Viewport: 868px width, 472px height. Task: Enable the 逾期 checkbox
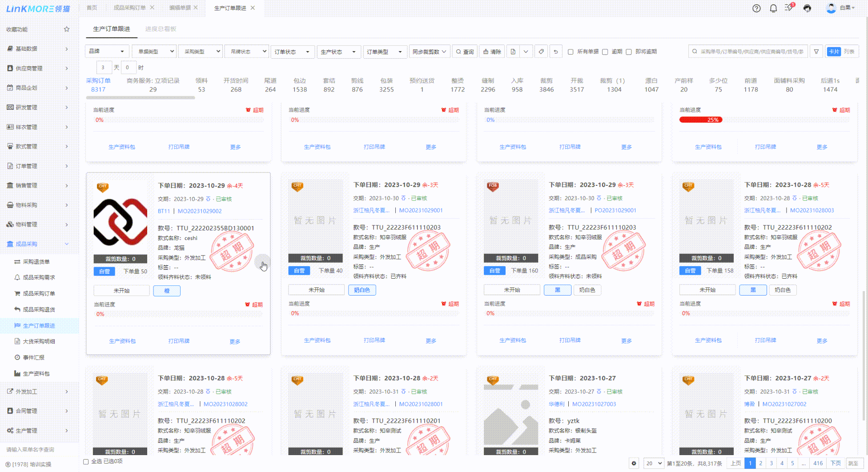605,52
